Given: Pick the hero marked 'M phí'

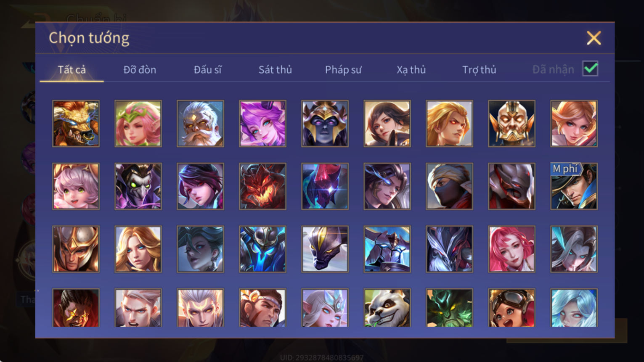Looking at the screenshot, I should click(x=574, y=186).
